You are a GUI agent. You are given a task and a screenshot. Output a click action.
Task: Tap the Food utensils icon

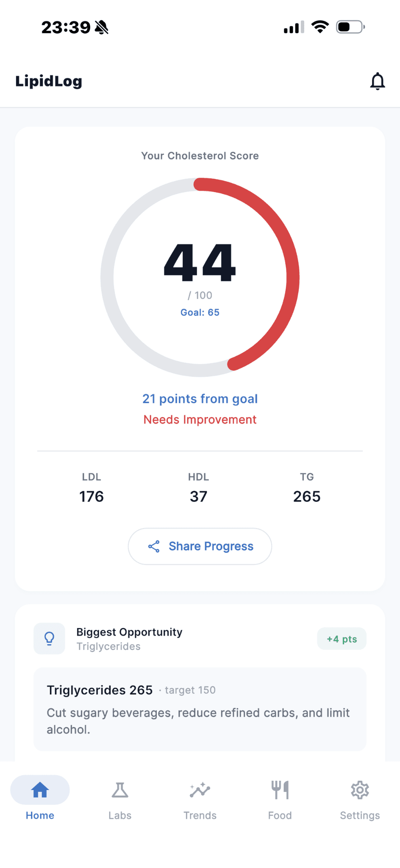point(280,790)
